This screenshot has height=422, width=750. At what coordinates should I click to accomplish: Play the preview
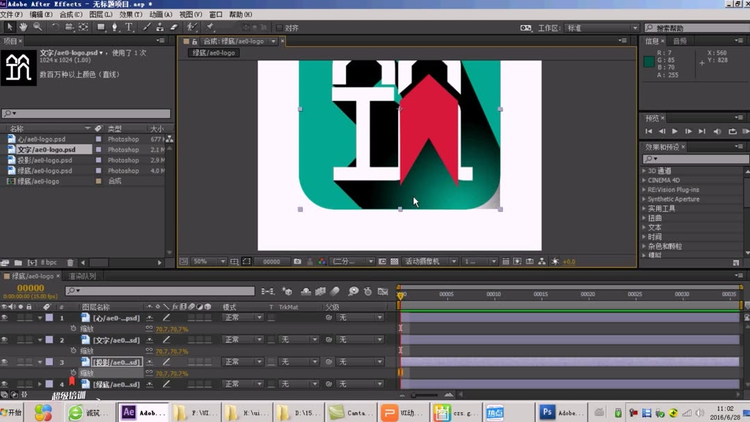coord(675,131)
